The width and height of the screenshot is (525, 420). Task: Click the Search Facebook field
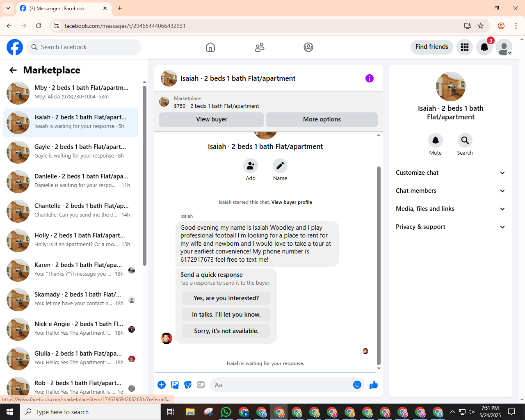[84, 47]
